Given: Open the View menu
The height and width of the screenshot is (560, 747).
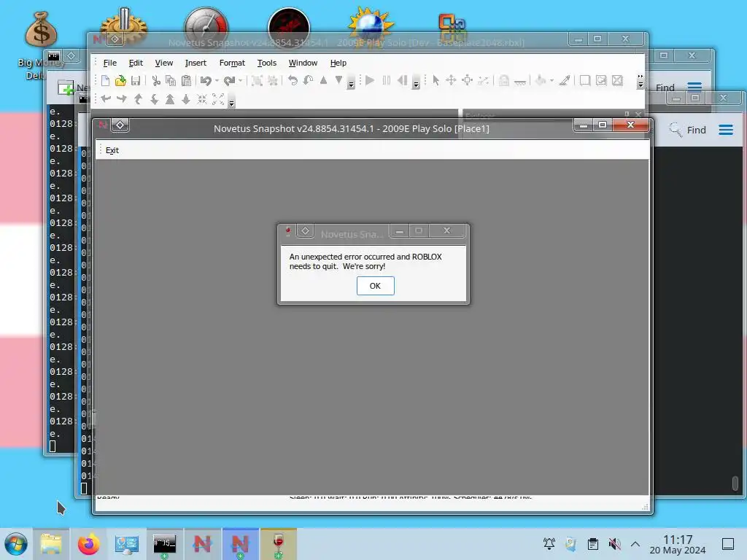Looking at the screenshot, I should pyautogui.click(x=164, y=63).
